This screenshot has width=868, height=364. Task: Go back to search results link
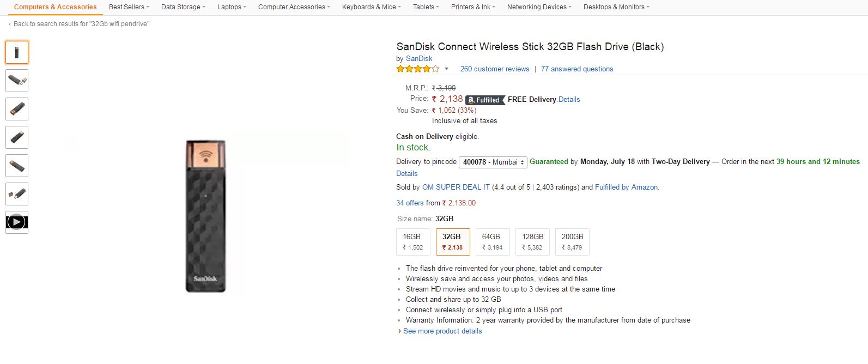pyautogui.click(x=81, y=24)
